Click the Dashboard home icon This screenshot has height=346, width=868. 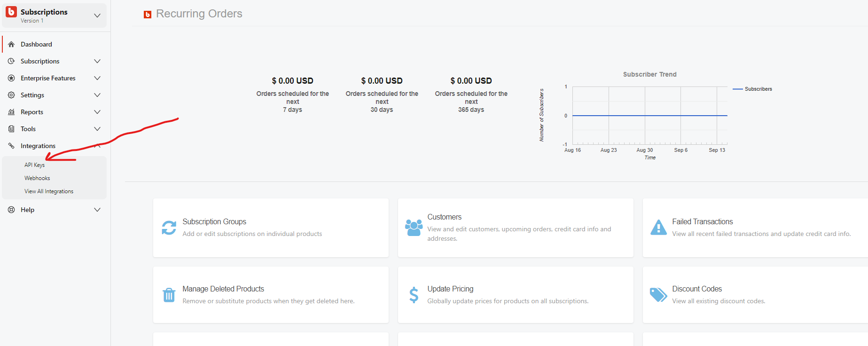pos(11,44)
